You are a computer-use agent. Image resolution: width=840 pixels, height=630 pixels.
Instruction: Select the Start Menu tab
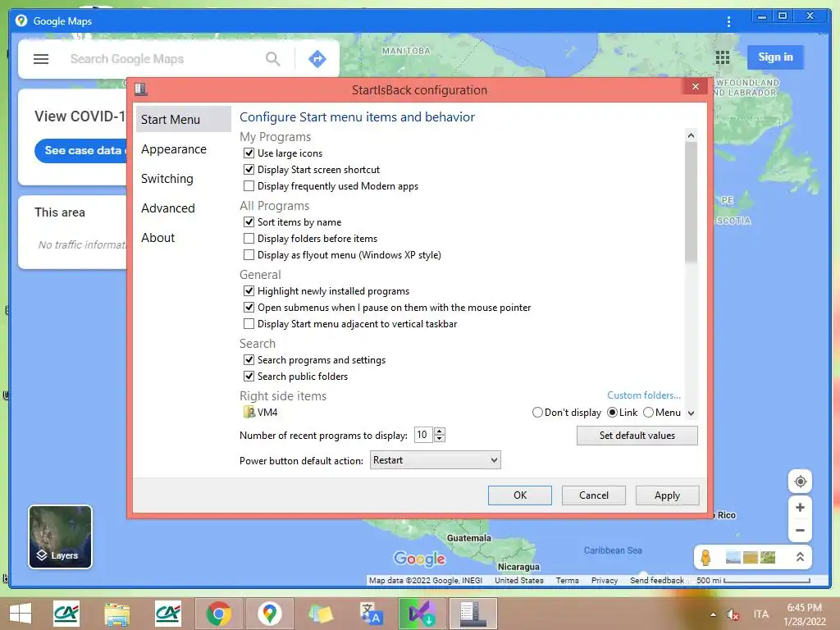[x=183, y=119]
